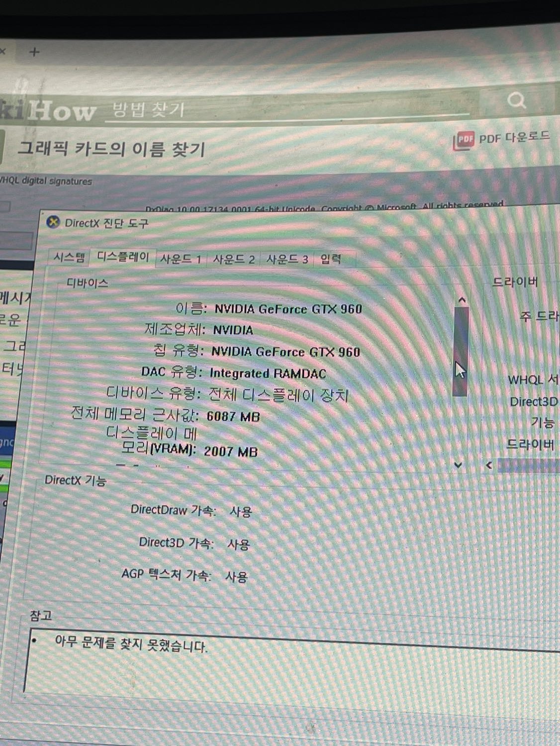Screen dimensions: 560x746
Task: Select the total memory value 6087 MB
Action: (x=233, y=416)
